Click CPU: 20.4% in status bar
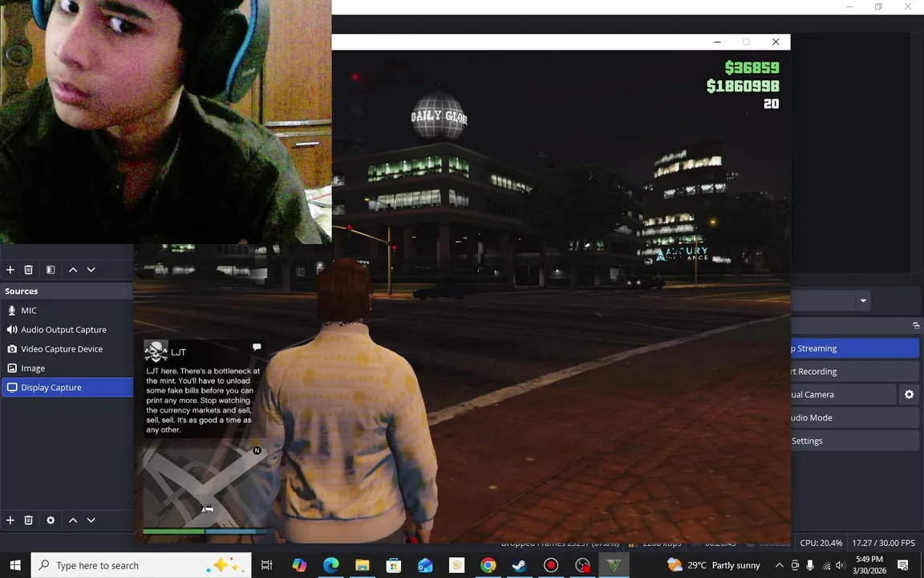924x578 pixels. click(821, 543)
